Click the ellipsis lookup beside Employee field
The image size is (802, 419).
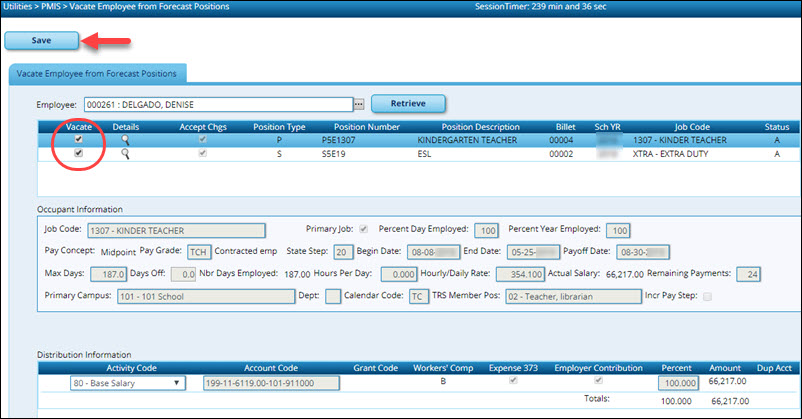click(358, 104)
